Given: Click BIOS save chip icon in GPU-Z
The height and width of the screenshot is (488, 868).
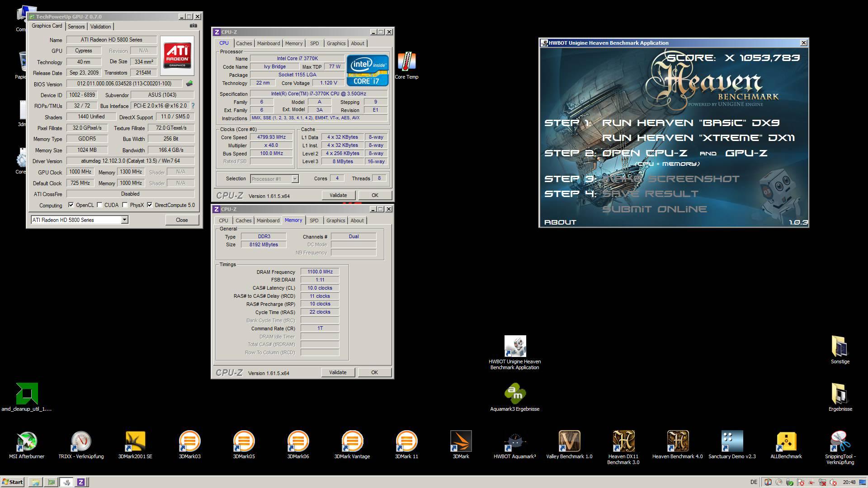Looking at the screenshot, I should click(x=189, y=84).
